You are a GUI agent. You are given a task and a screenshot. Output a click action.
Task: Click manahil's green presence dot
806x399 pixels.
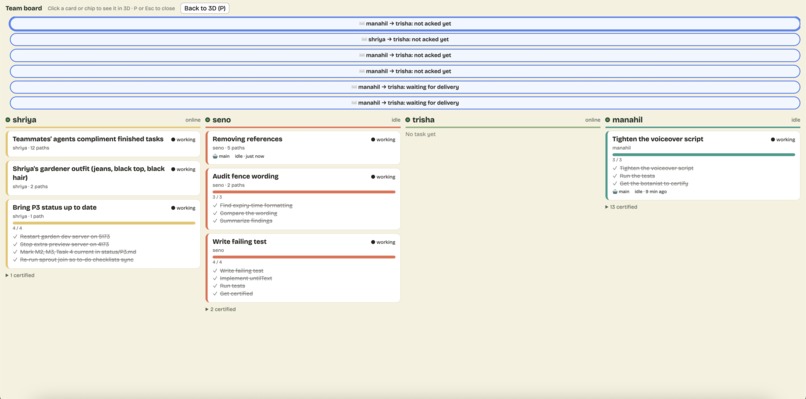coord(608,120)
